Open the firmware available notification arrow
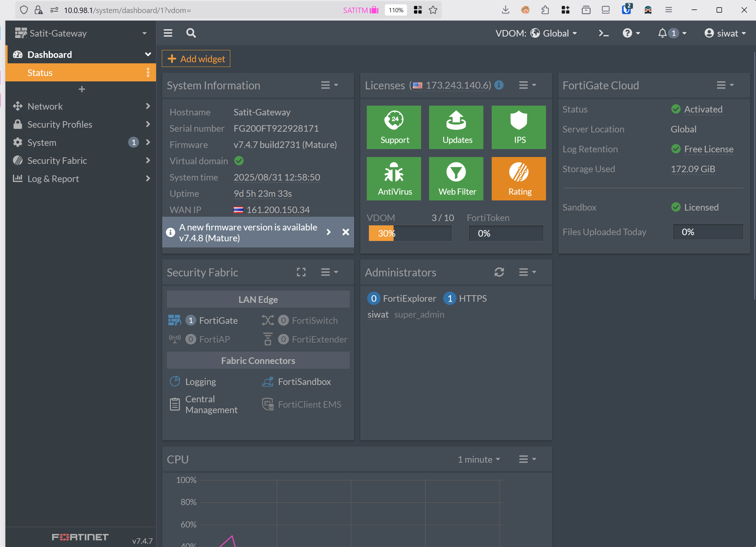 (x=329, y=232)
